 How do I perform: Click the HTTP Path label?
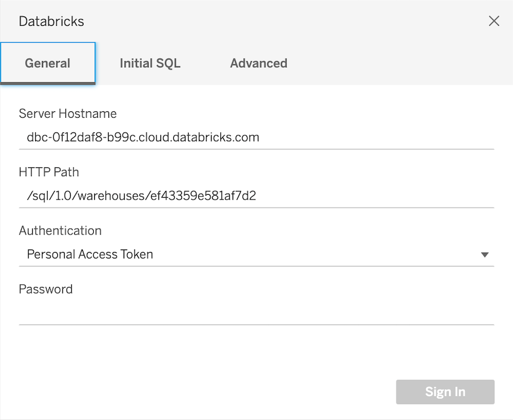coord(49,172)
